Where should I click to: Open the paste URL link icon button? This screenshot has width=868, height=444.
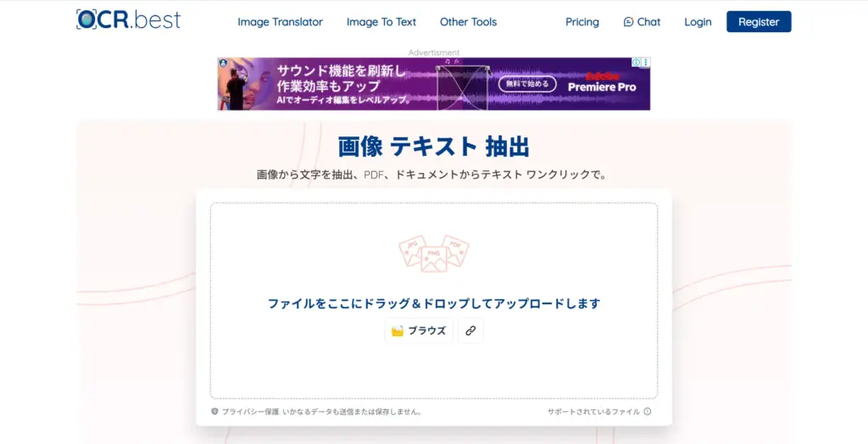click(470, 330)
